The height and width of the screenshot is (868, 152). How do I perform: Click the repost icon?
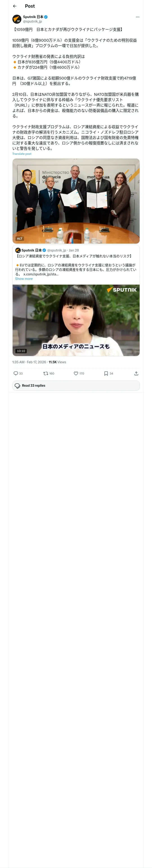[46, 373]
